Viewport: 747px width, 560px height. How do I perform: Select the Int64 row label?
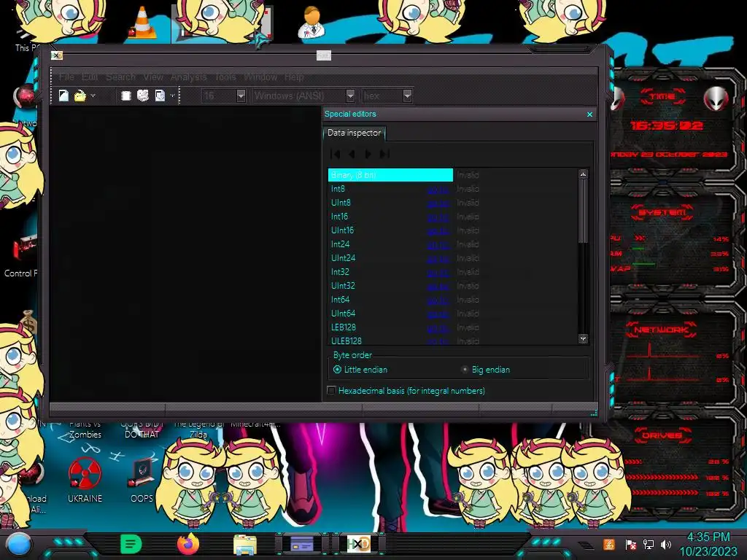[340, 300]
